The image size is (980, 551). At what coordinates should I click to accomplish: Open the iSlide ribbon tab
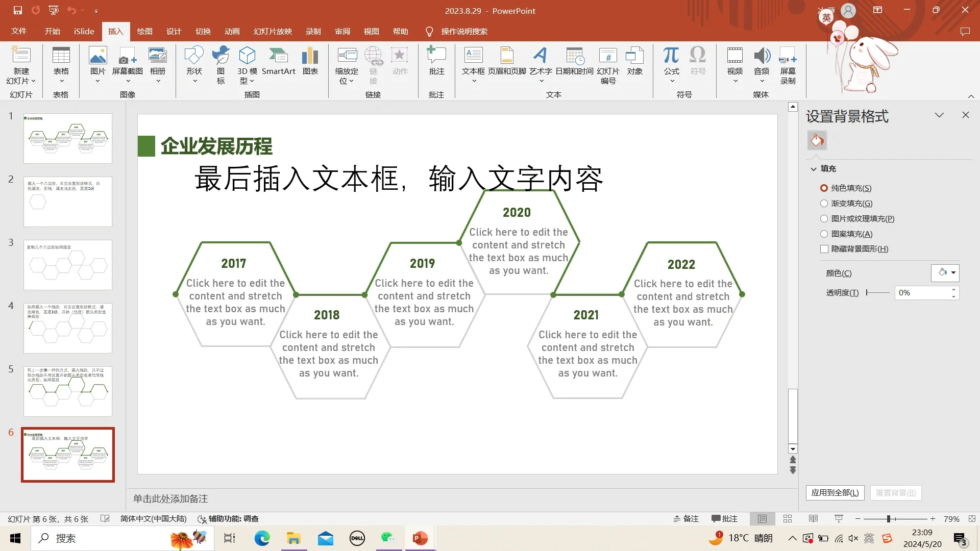[x=83, y=31]
